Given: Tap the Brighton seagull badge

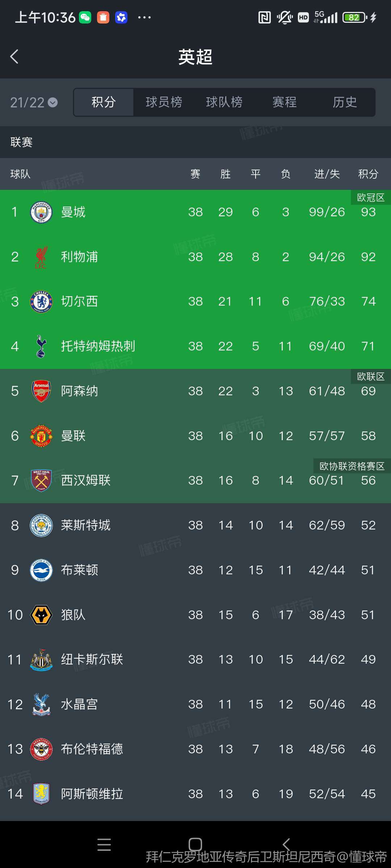Looking at the screenshot, I should [x=41, y=570].
